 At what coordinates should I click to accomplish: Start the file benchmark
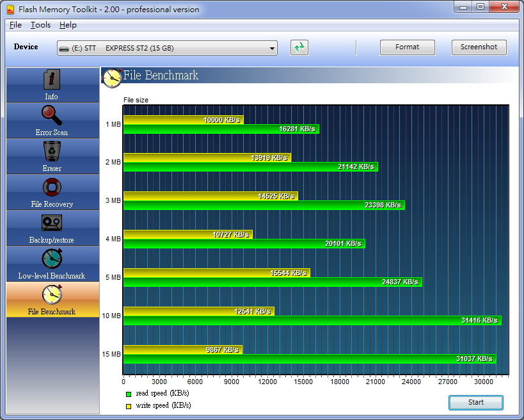pyautogui.click(x=475, y=402)
